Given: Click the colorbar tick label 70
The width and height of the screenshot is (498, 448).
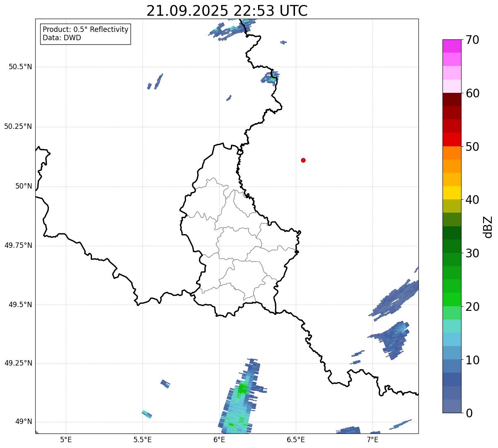Looking at the screenshot, I should click(x=472, y=40).
